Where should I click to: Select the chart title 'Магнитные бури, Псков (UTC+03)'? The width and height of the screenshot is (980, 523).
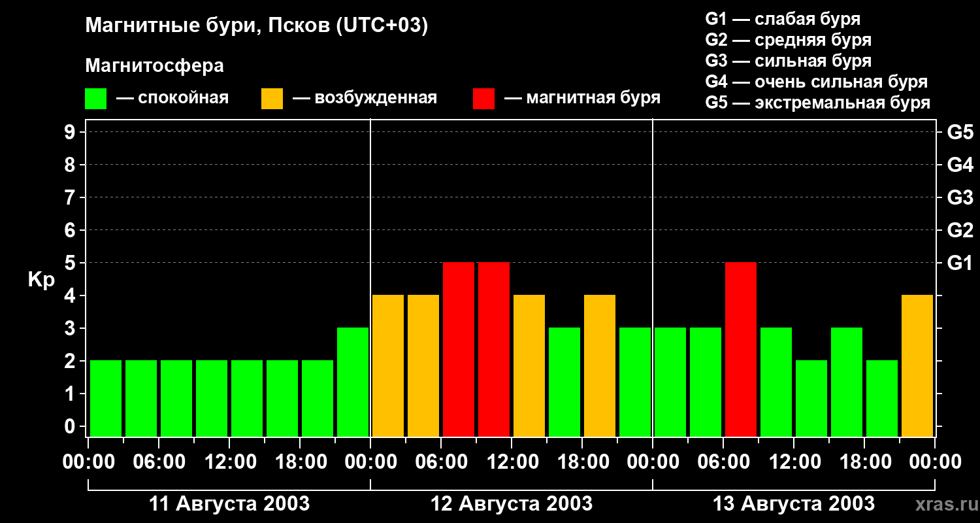coord(257,26)
